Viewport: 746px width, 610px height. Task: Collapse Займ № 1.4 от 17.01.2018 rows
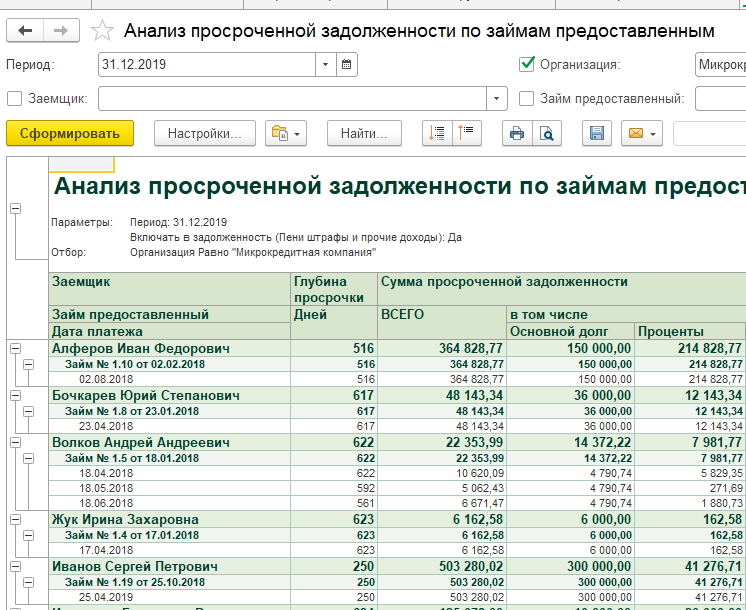tap(29, 535)
